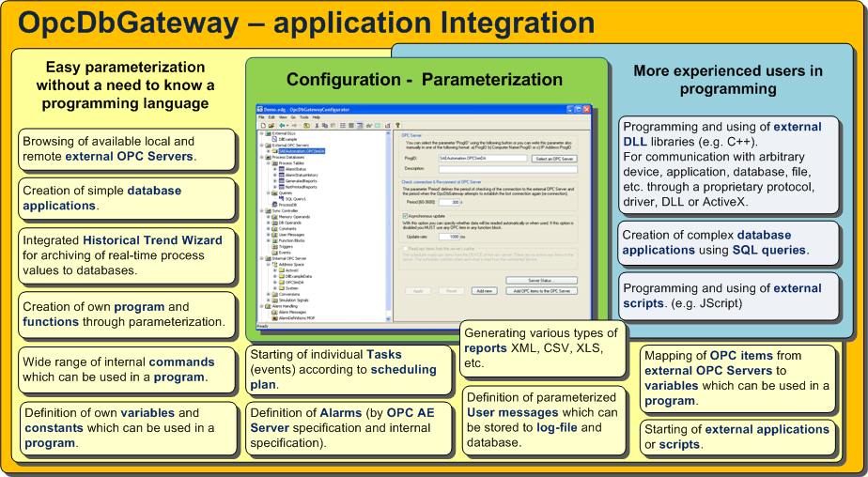Click the 'external OPC Servers' bold link
Viewport: 868px width, 477px height.
(129, 157)
